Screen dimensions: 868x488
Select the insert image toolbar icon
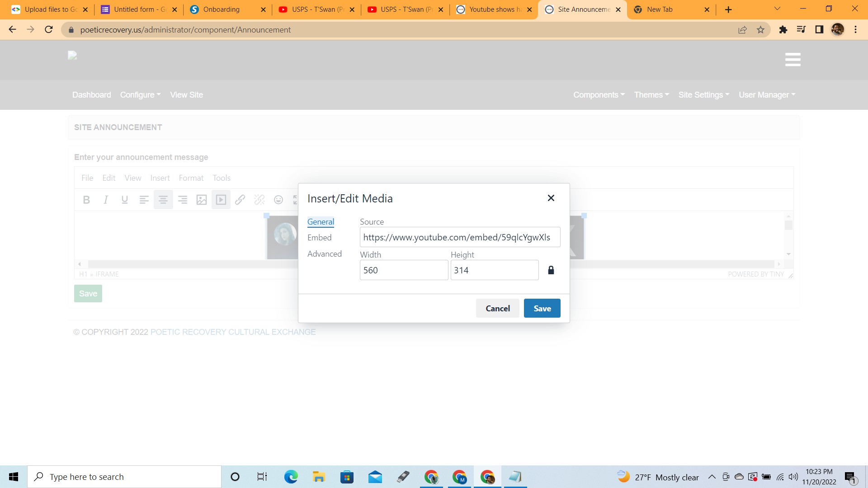[x=202, y=200]
